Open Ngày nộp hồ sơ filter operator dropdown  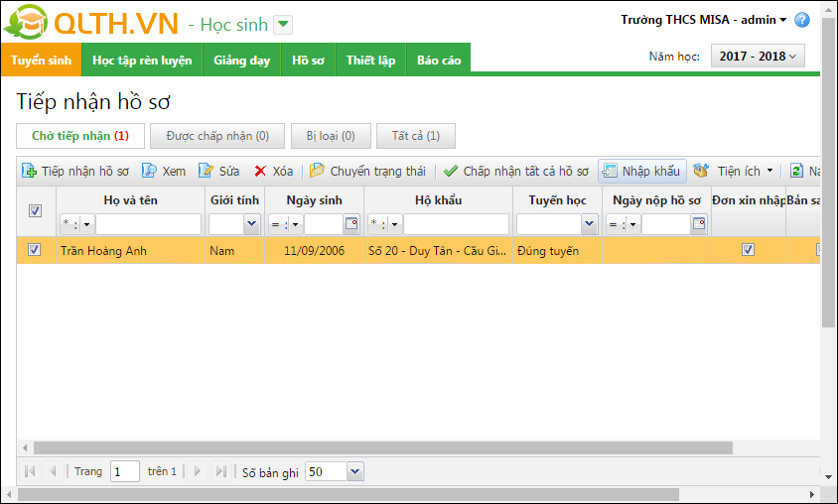coord(632,225)
